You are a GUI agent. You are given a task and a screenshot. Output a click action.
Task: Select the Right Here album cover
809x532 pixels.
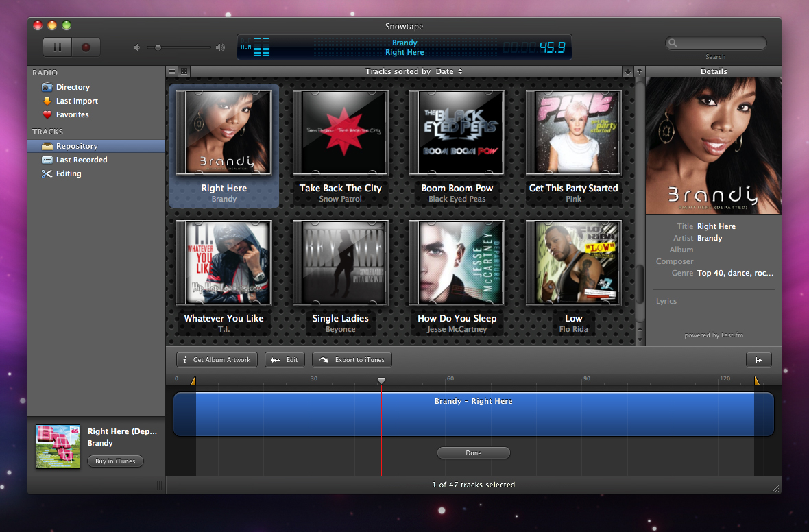[224, 132]
